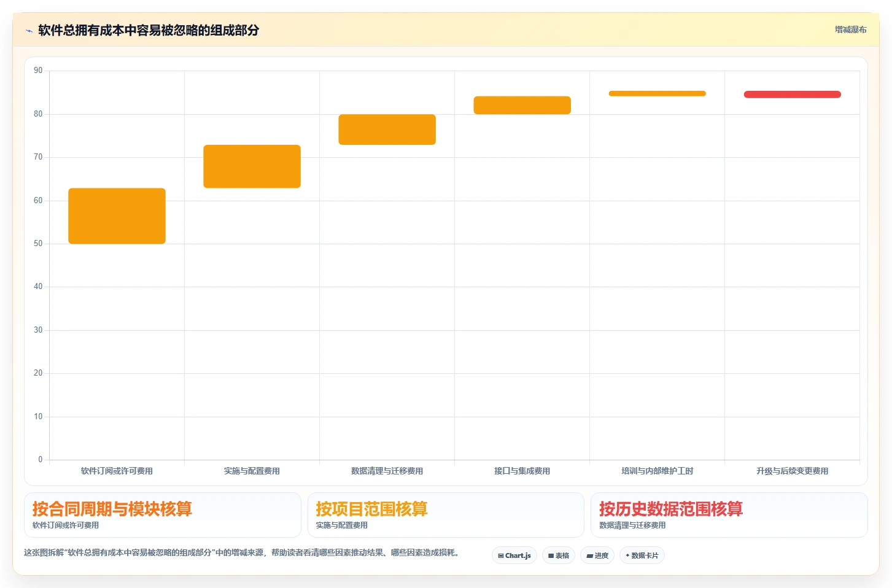Click the y-axis value 0
The image size is (892, 588).
point(41,460)
